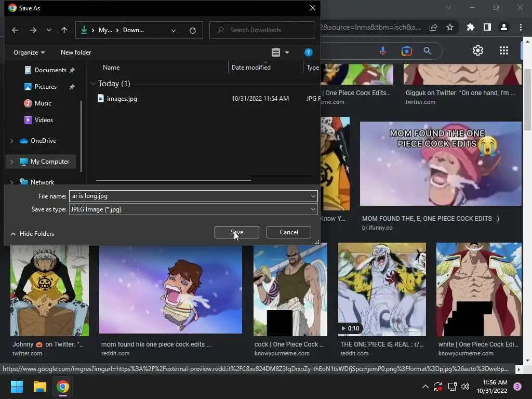The height and width of the screenshot is (399, 532).
Task: Bookmark this page with the star icon
Action: 450,27
